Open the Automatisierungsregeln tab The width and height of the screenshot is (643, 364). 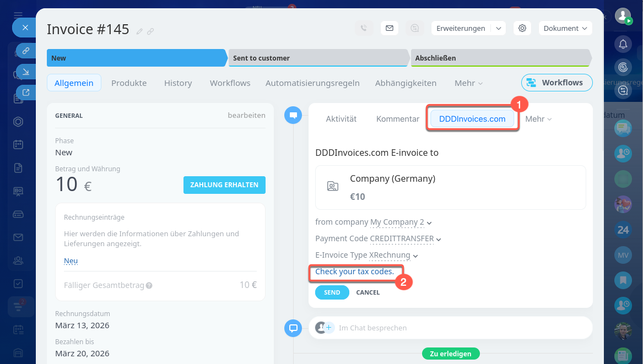click(312, 83)
